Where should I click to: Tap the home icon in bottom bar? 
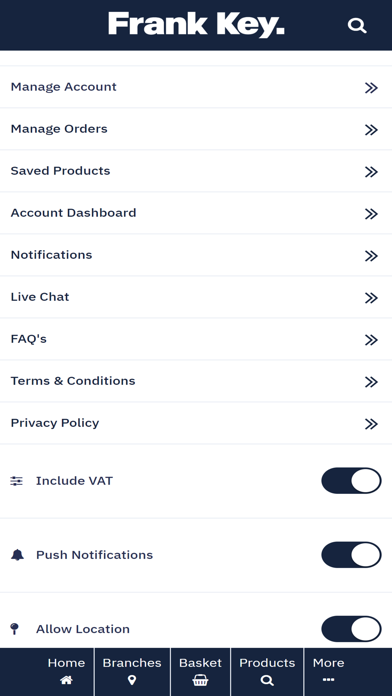(x=66, y=680)
